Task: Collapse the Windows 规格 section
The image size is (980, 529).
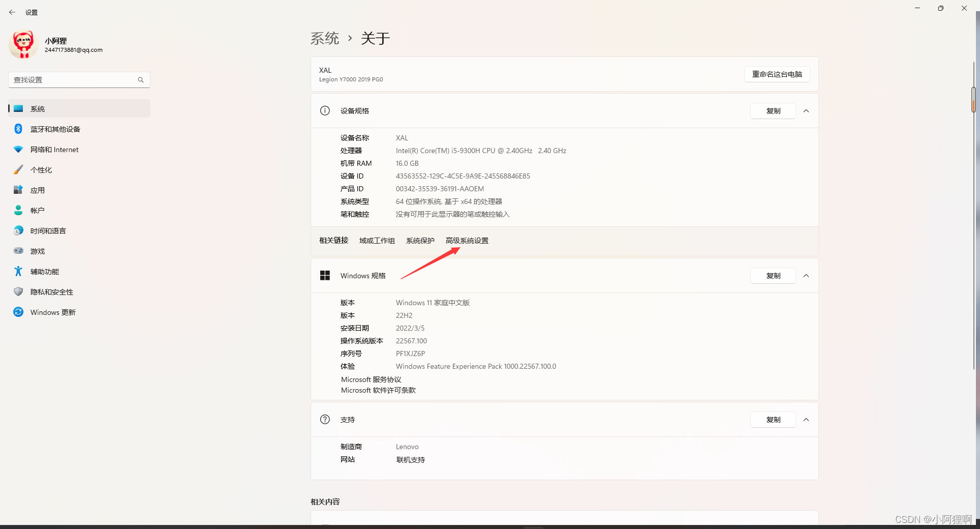Action: click(806, 275)
